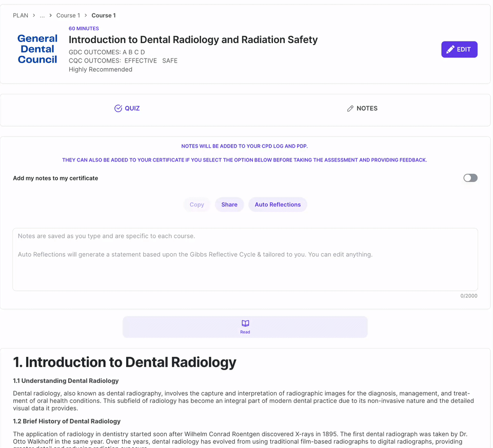Click the General Dental Council logo
Image resolution: width=493 pixels, height=448 pixels.
37,49
